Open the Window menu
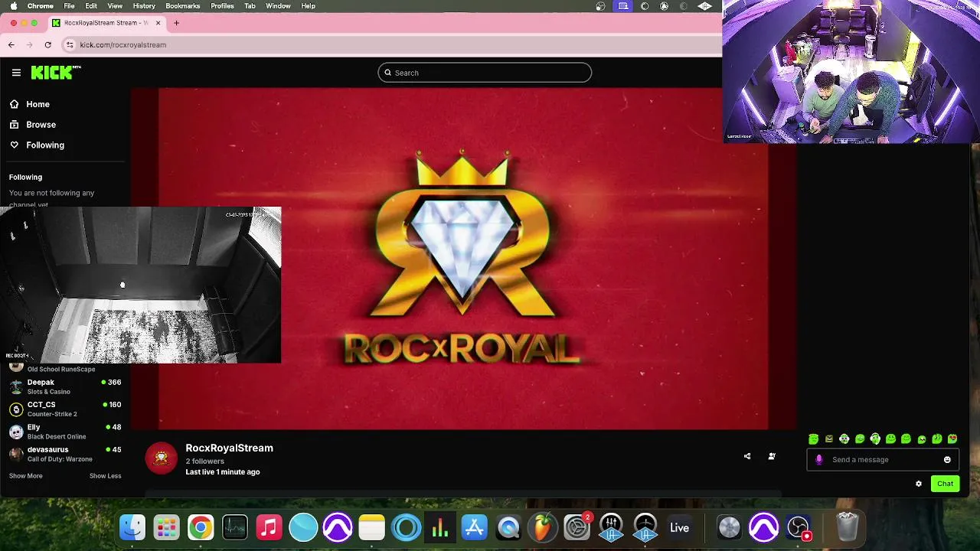The image size is (980, 551). (x=278, y=6)
